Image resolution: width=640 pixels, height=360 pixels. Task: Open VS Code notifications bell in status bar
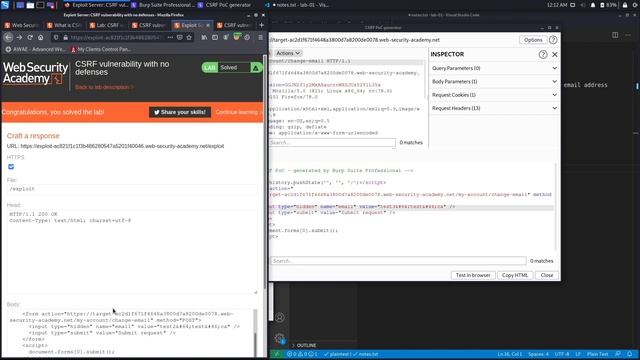(x=630, y=354)
